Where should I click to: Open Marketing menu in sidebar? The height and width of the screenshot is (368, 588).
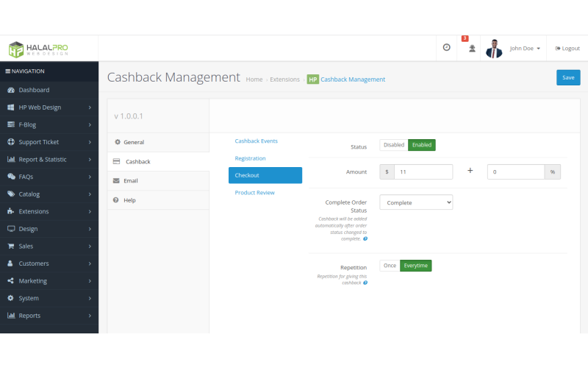[x=49, y=281]
